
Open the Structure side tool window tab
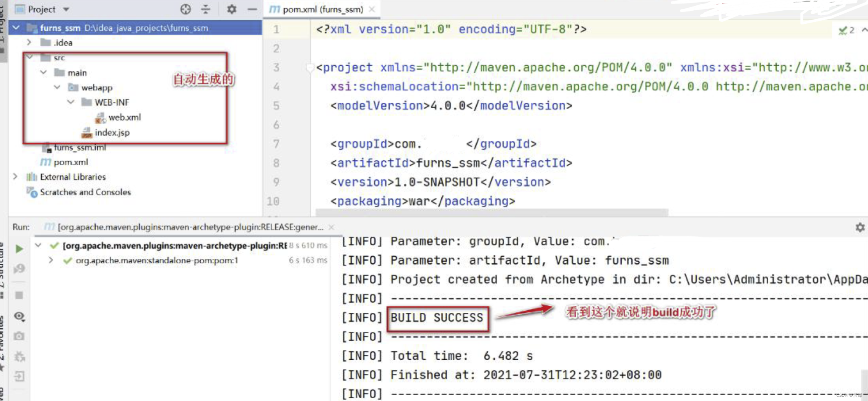(x=2, y=270)
